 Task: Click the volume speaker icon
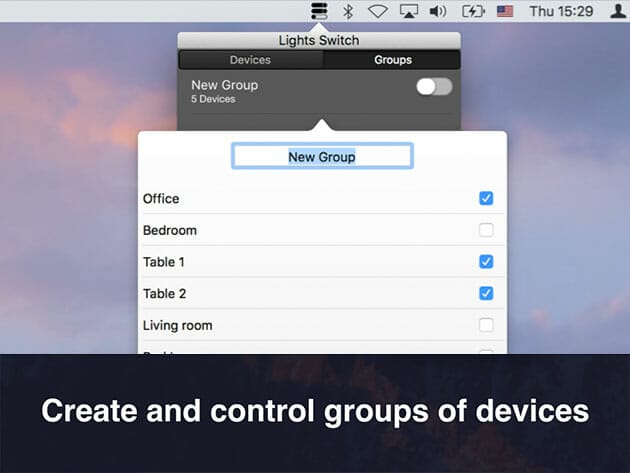pos(438,11)
